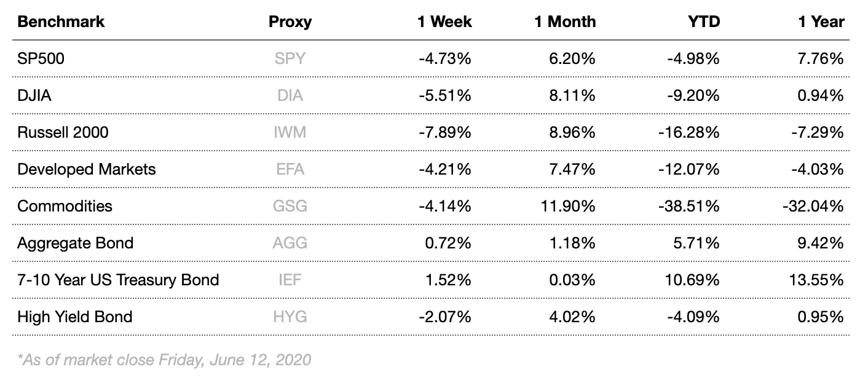
Task: Click the SPY proxy ticker
Action: tap(290, 59)
